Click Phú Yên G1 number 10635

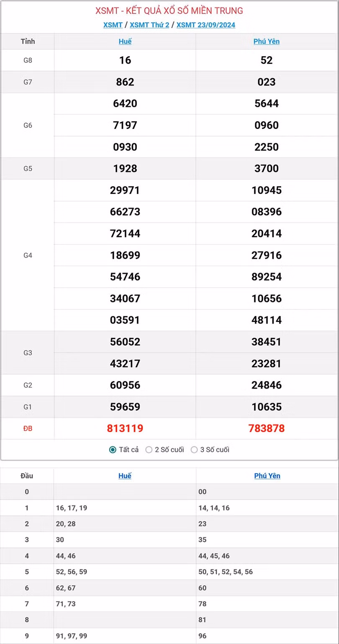coord(266,407)
